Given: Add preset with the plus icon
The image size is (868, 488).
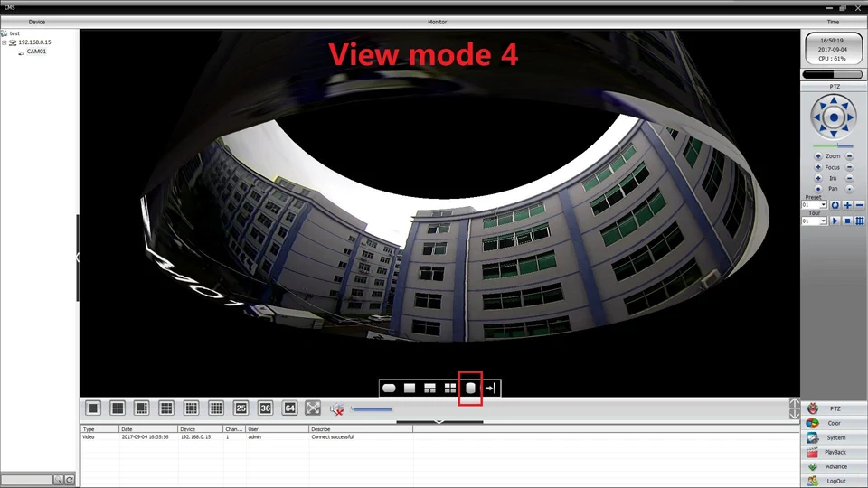Looking at the screenshot, I should point(847,205).
